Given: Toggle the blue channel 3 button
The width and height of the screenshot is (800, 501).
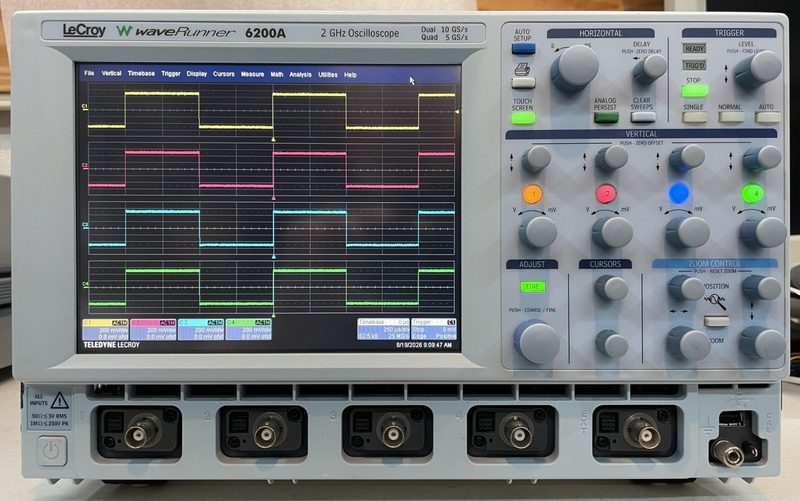Looking at the screenshot, I should pos(679,193).
